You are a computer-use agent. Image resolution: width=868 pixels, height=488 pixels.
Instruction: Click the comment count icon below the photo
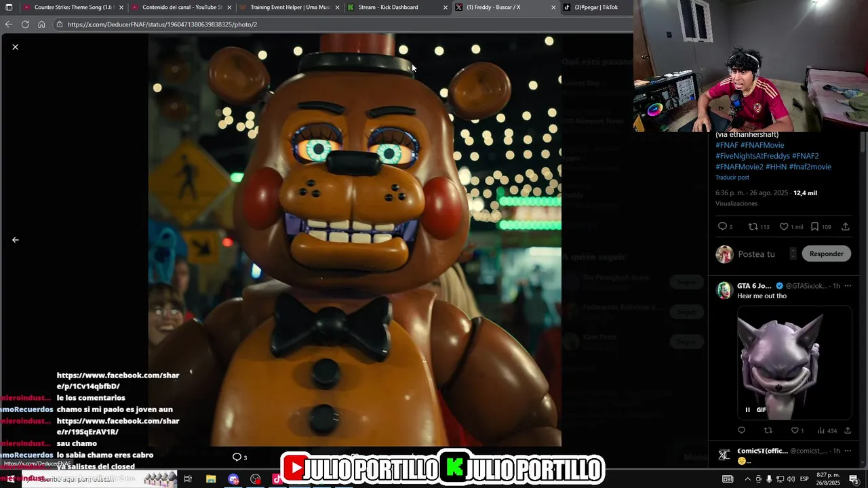237,457
